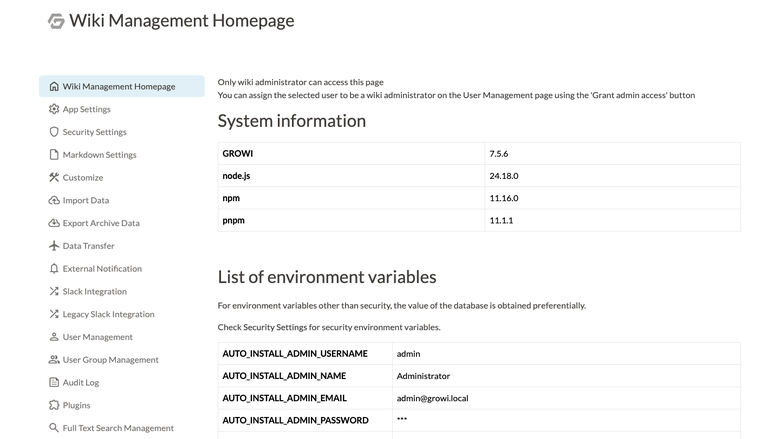This screenshot has width=780, height=439.
Task: Click the GROWI row label
Action: 238,154
